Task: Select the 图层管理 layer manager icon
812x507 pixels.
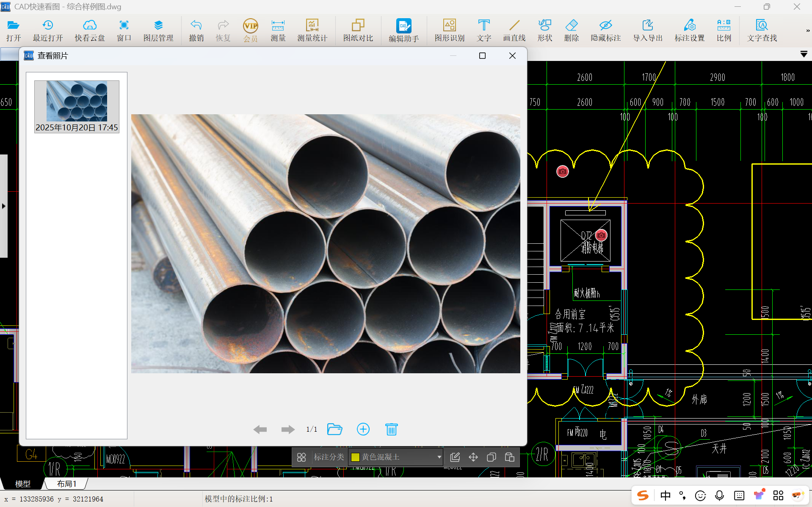Action: [158, 30]
